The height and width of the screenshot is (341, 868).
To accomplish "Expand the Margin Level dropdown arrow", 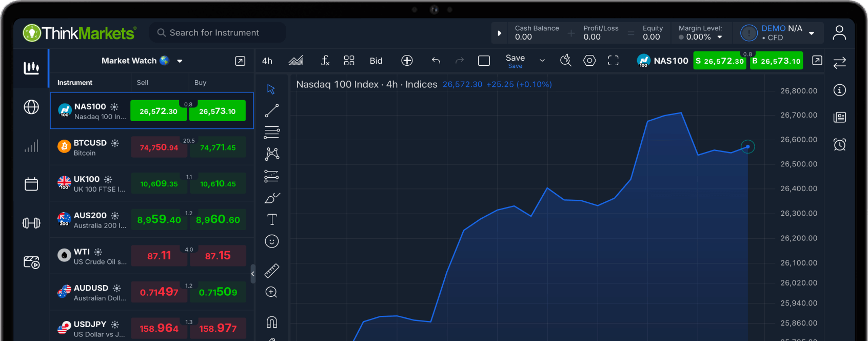I will click(x=720, y=37).
